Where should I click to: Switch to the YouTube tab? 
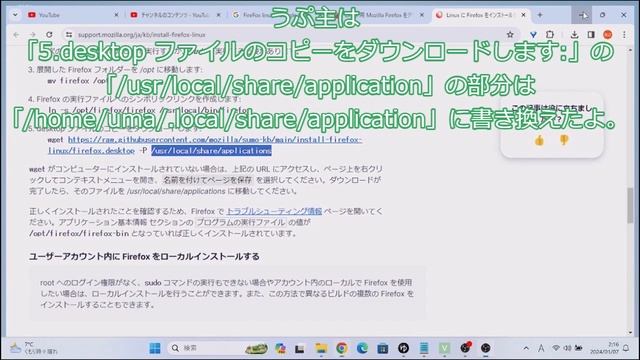click(x=73, y=15)
